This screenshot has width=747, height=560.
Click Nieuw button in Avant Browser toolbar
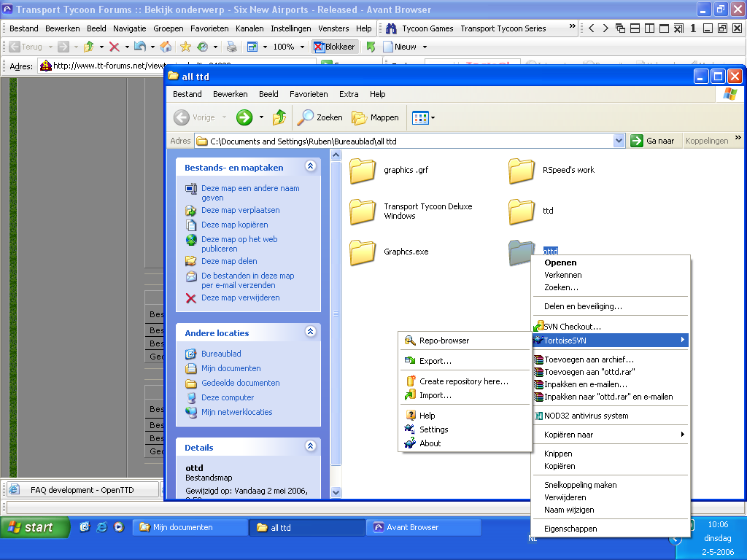(400, 47)
